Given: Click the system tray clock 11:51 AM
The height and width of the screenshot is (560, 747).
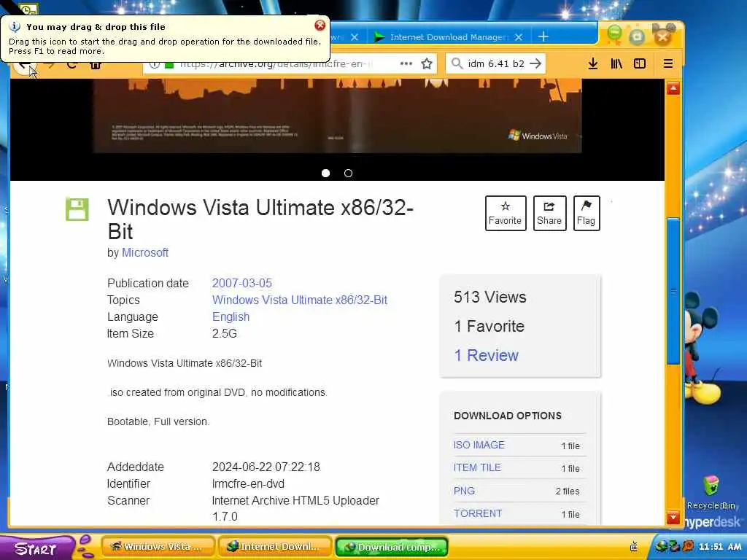Looking at the screenshot, I should click(719, 547).
